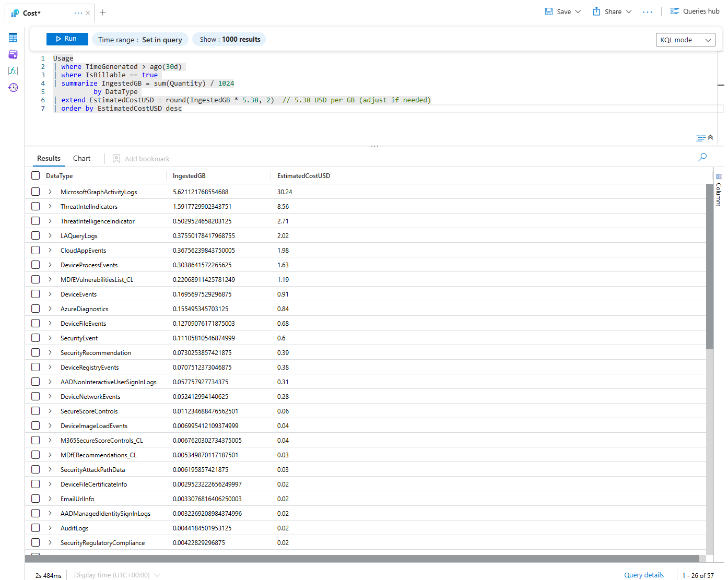Open the Functions {fx} panel
The image size is (728, 580).
(x=13, y=71)
